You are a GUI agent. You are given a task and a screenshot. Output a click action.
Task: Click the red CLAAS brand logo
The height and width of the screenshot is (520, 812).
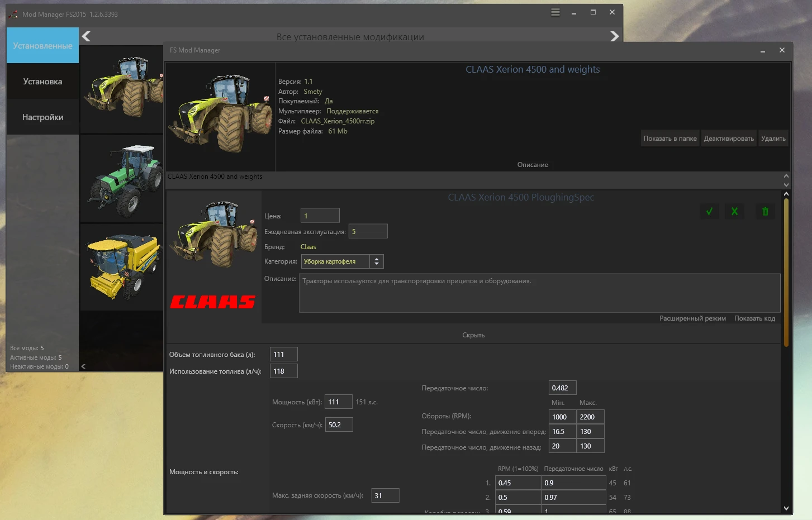pyautogui.click(x=213, y=302)
